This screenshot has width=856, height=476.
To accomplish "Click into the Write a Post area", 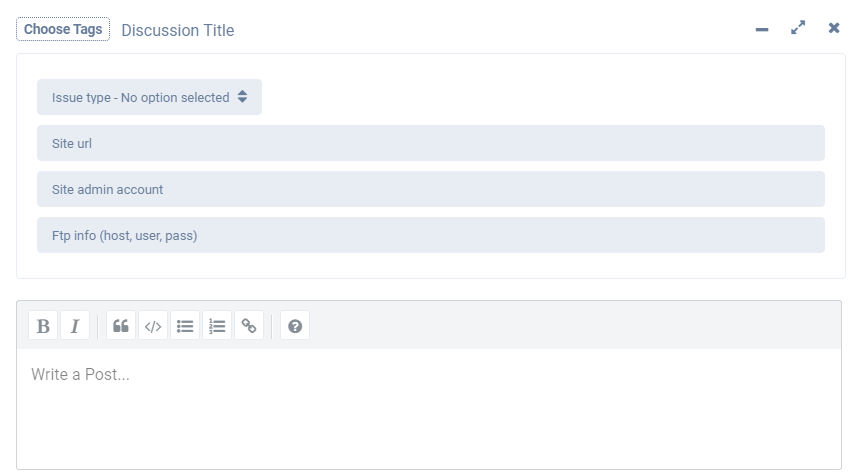I will pos(428,405).
